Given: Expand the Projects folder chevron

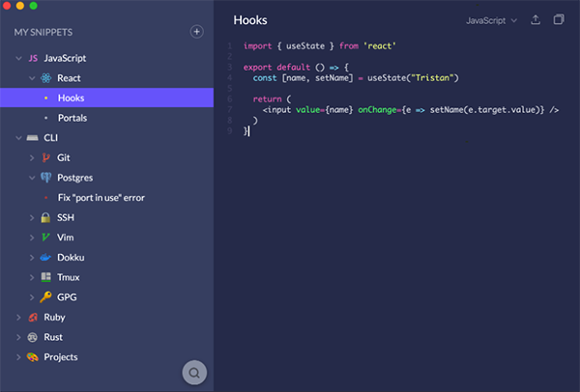Looking at the screenshot, I should coord(18,357).
